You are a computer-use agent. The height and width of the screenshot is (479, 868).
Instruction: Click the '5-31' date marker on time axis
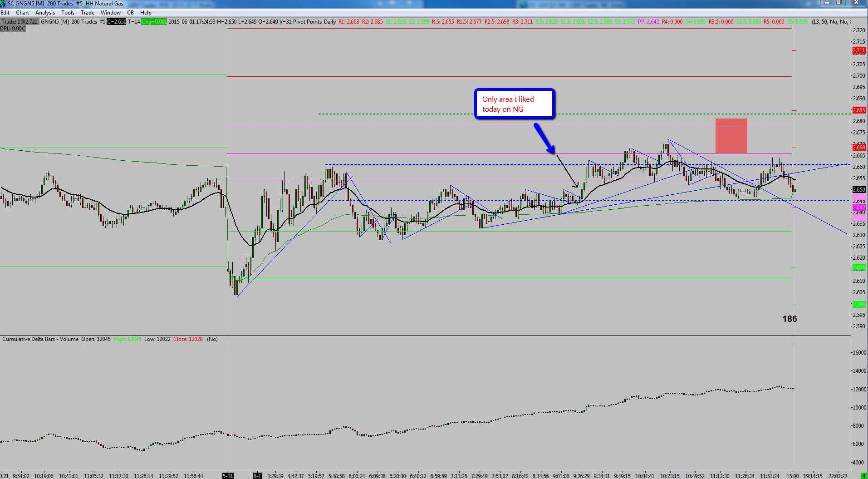(228, 476)
